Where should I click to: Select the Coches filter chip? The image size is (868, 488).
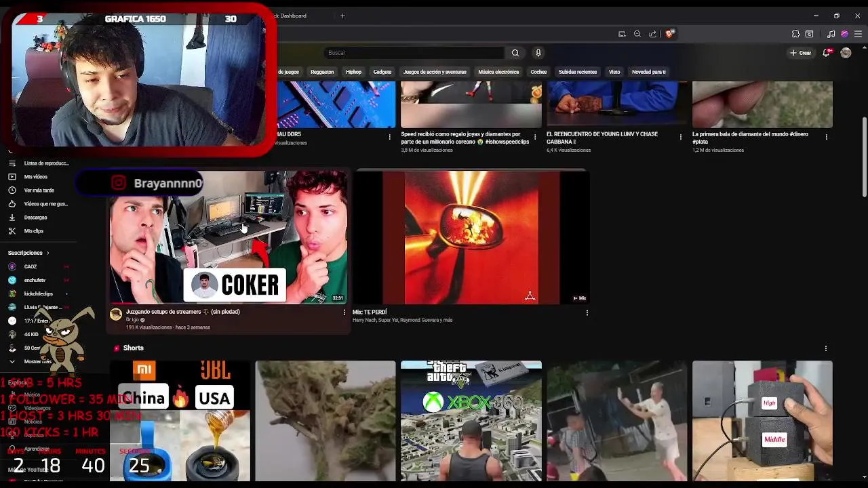pos(538,72)
